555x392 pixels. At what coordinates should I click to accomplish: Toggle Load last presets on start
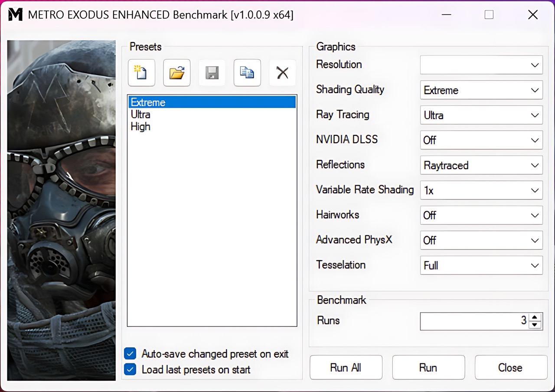click(x=130, y=369)
